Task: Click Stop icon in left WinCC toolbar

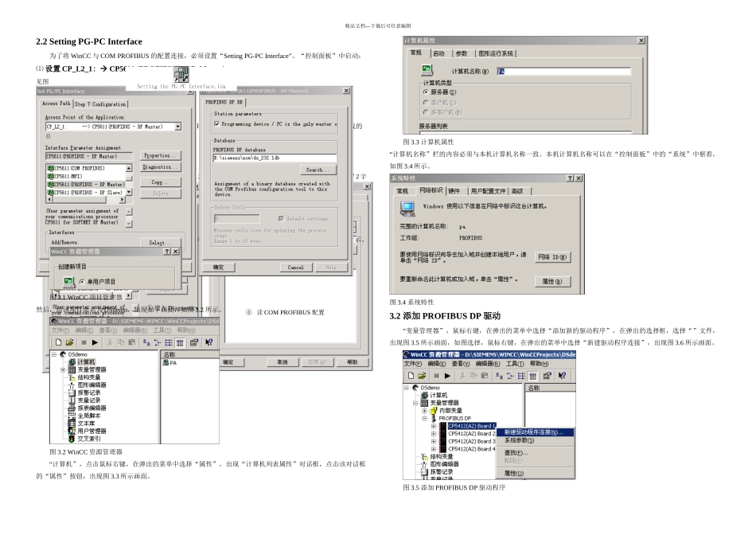Action: (x=84, y=342)
